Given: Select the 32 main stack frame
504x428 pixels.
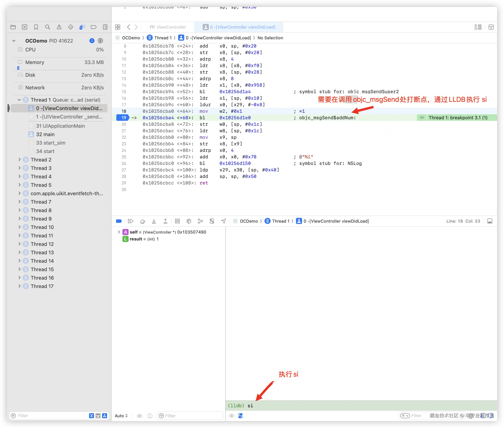Looking at the screenshot, I should pyautogui.click(x=45, y=134).
